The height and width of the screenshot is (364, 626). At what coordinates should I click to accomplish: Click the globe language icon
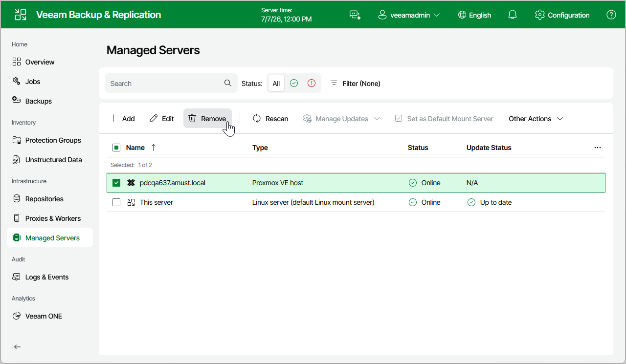click(x=462, y=15)
